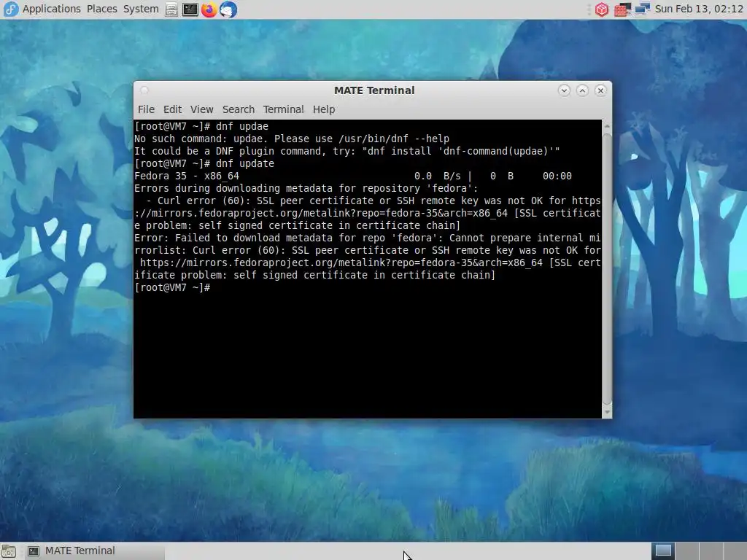Open the Places menu
The image size is (747, 560).
[x=101, y=9]
